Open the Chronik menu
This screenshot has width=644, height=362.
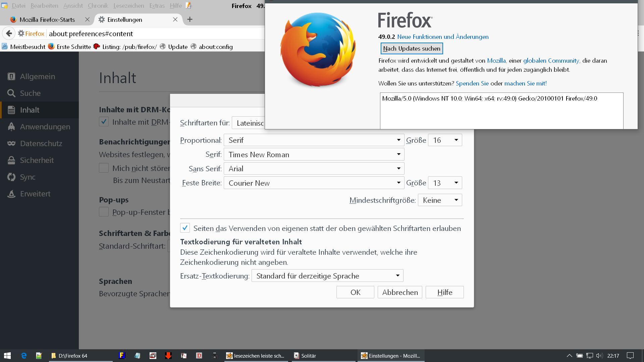pyautogui.click(x=98, y=6)
